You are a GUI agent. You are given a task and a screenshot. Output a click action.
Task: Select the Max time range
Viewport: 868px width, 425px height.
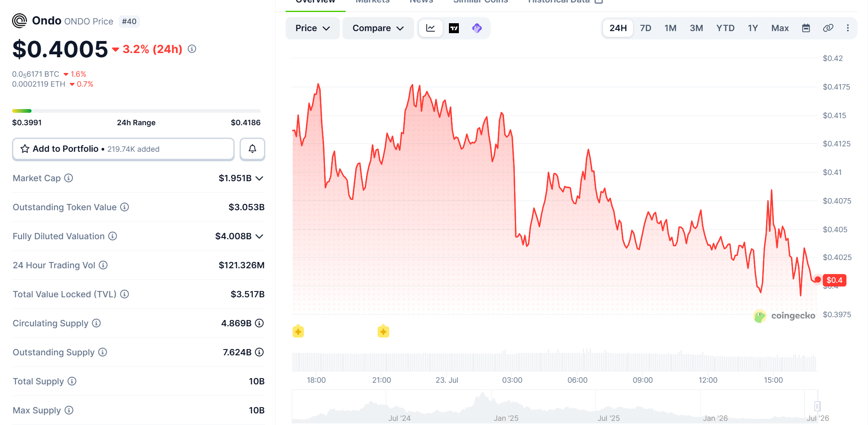(780, 28)
